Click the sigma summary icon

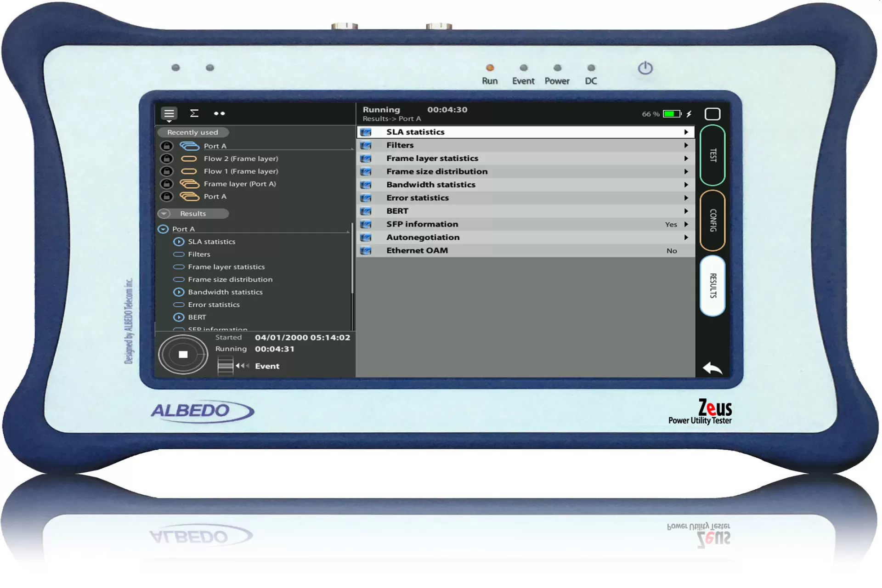tap(194, 113)
